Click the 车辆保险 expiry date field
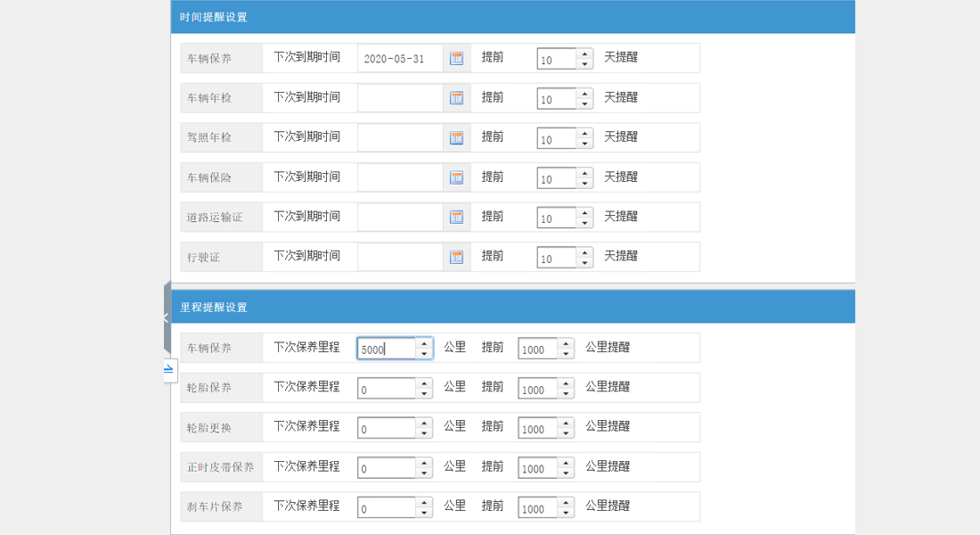 (400, 177)
